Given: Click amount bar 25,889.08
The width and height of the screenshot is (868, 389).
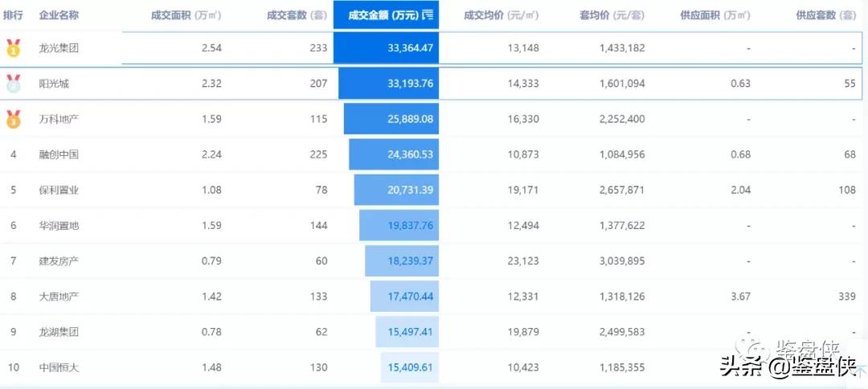Looking at the screenshot, I should tap(391, 119).
